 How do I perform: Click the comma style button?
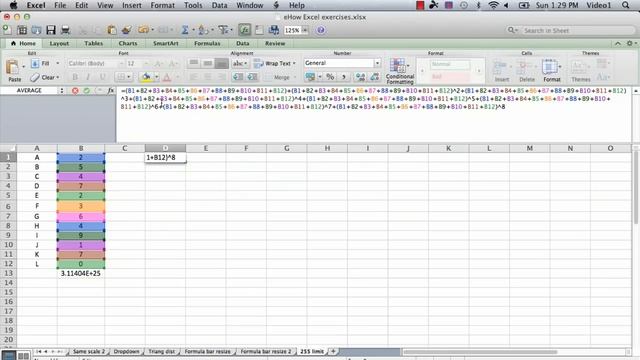pos(344,77)
